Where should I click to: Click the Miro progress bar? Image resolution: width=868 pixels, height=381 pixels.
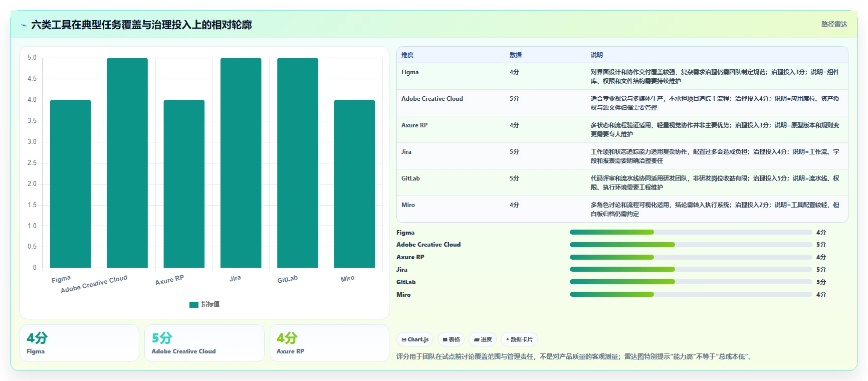[x=691, y=294]
